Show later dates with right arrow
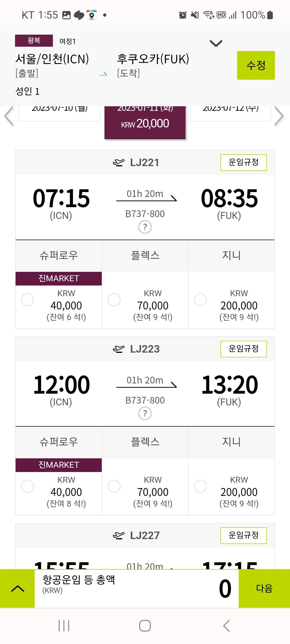290x644 pixels. pos(279,116)
